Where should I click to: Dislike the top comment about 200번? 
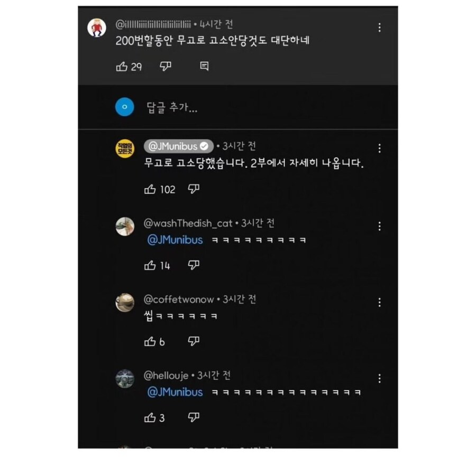[166, 66]
